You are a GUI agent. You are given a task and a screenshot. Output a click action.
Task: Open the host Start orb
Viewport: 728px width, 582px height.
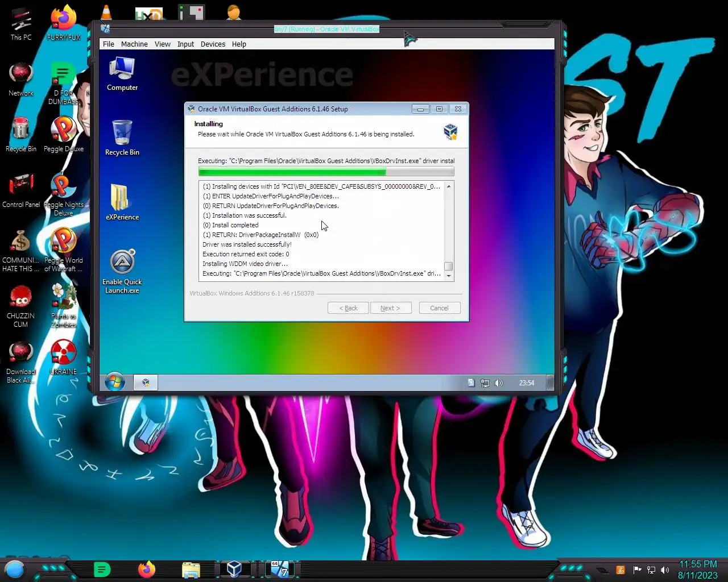coord(15,569)
